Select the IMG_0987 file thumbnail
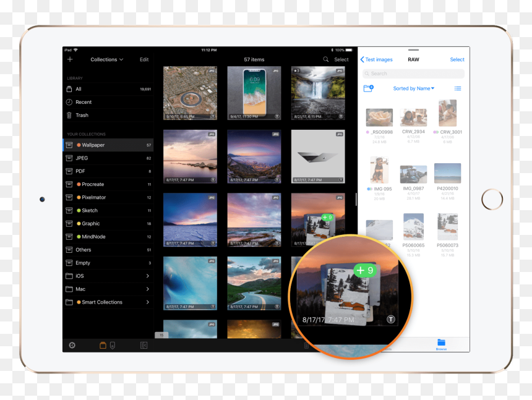Viewport: 532px width, 400px height. (413, 174)
